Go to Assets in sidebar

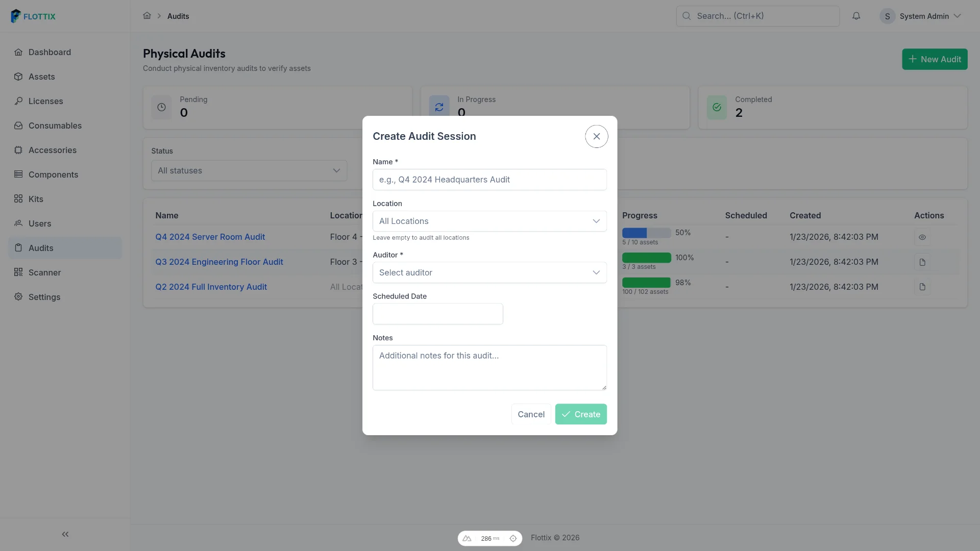coord(65,77)
